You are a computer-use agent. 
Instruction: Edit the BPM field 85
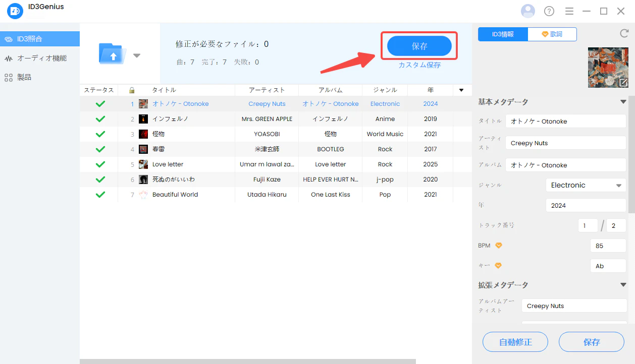tap(608, 246)
